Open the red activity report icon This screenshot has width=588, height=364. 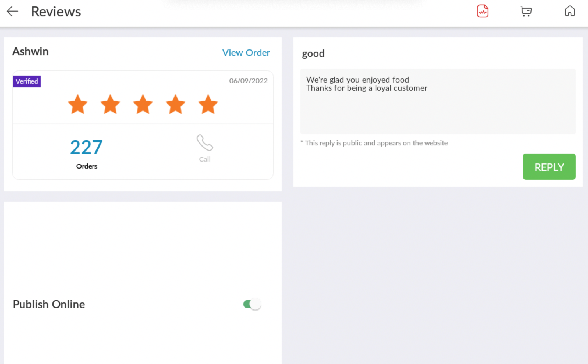click(482, 11)
